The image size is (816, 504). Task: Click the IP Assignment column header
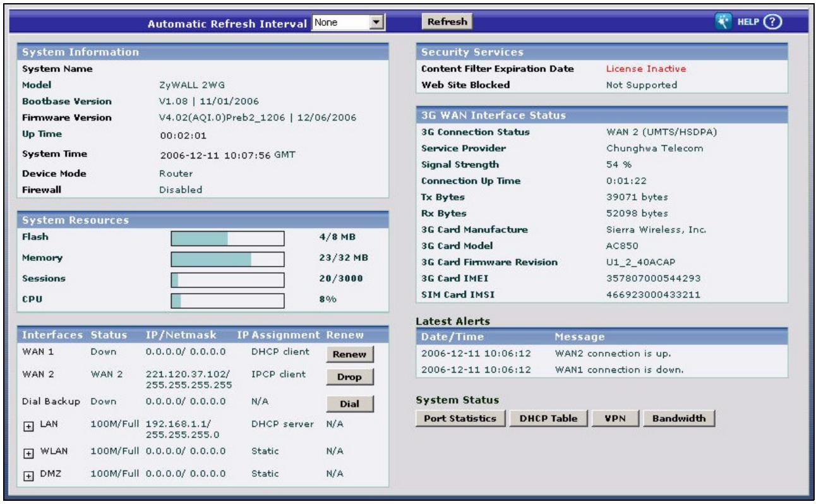(x=279, y=334)
